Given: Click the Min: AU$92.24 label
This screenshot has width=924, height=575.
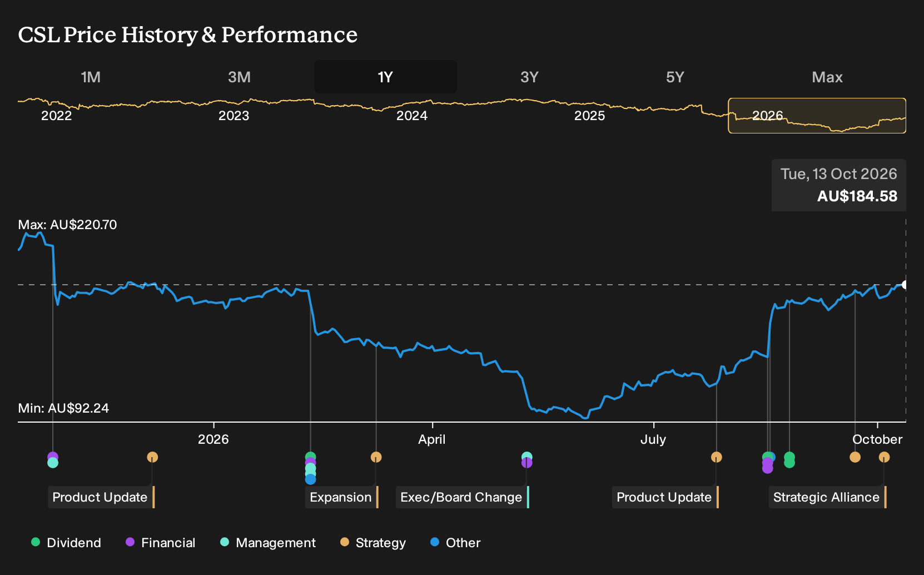Looking at the screenshot, I should coord(63,408).
